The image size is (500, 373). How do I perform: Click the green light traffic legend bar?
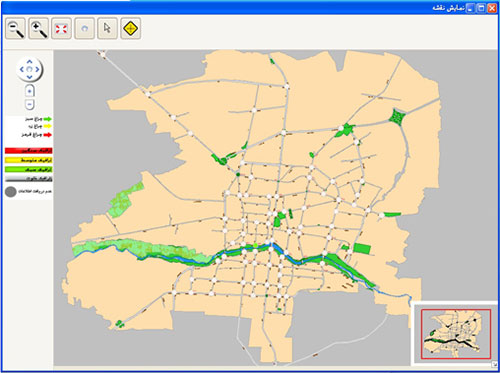click(29, 170)
